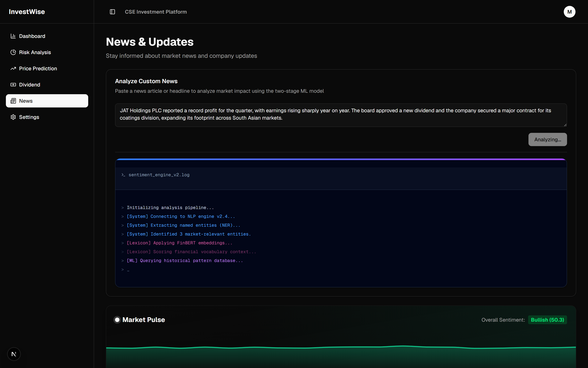The height and width of the screenshot is (368, 588).
Task: Click the Dividend banknote icon
Action: tap(13, 85)
